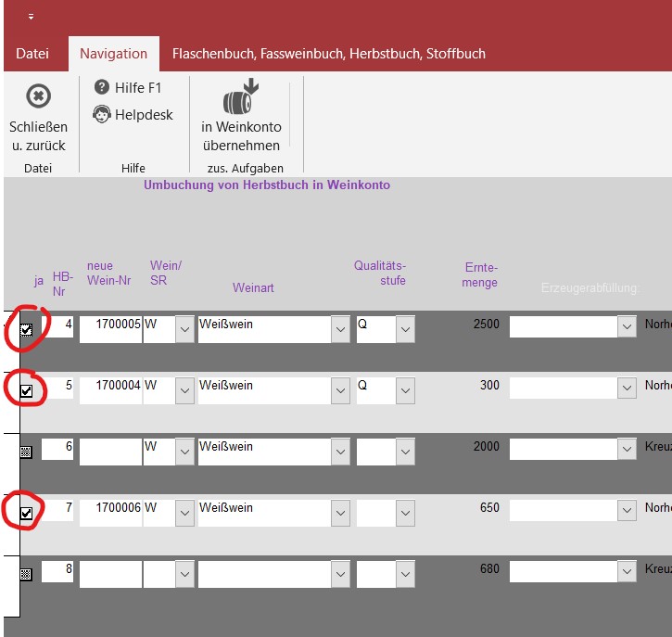Uncheck the ja checkbox for HB-Nr 5
Screen dimensions: 672x637
tap(26, 391)
